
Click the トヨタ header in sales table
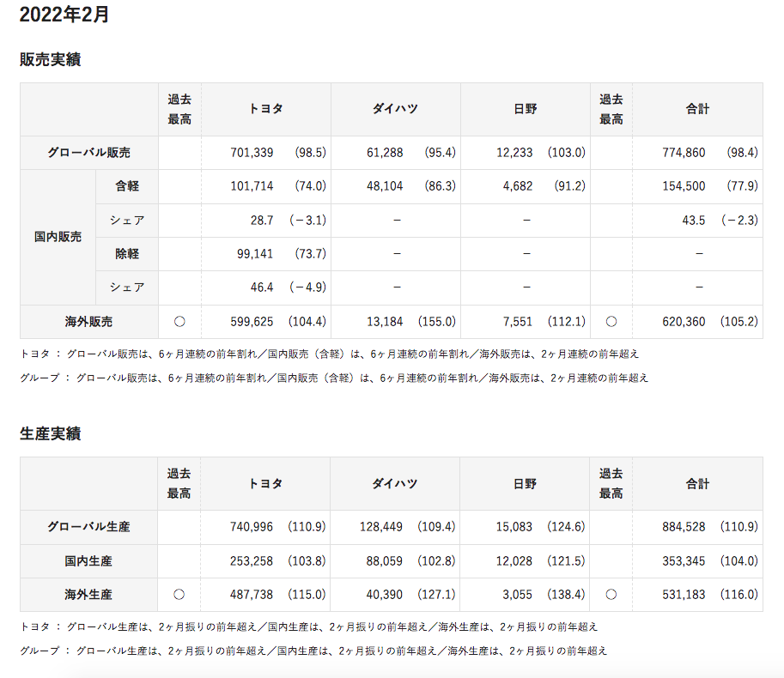coord(266,109)
